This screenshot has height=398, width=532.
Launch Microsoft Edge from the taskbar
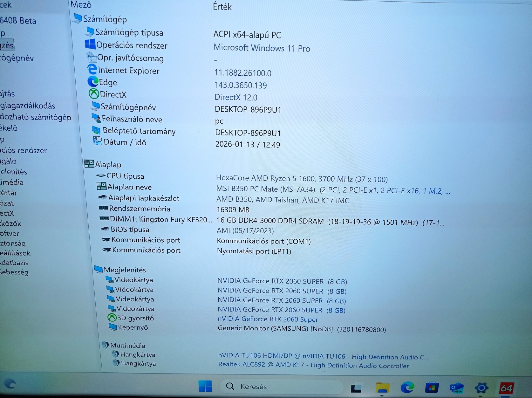coord(407,388)
